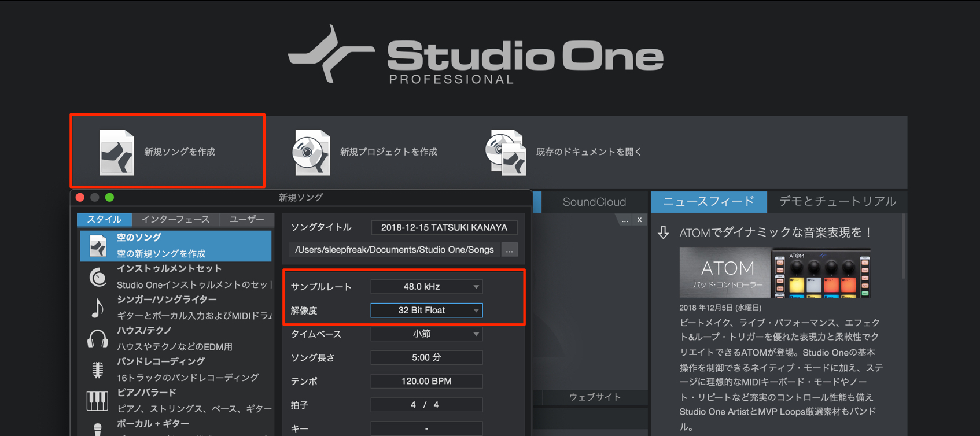Click the ATOMでダイナミックな音楽表現を！ headline
980x436 pixels.
(x=776, y=232)
